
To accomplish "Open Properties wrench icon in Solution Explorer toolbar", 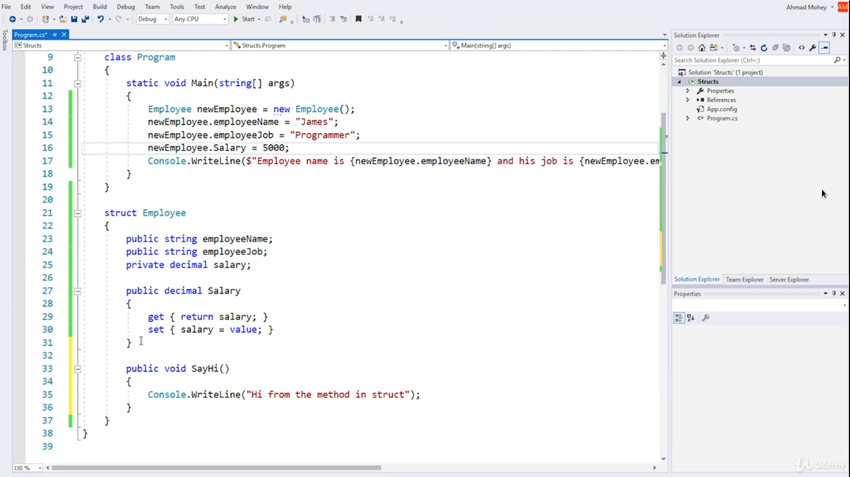I will pyautogui.click(x=813, y=48).
